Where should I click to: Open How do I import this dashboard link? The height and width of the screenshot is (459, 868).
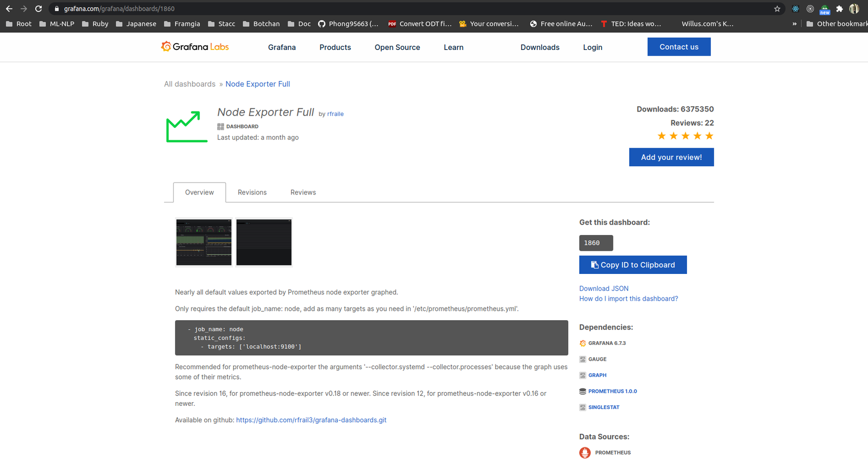629,299
